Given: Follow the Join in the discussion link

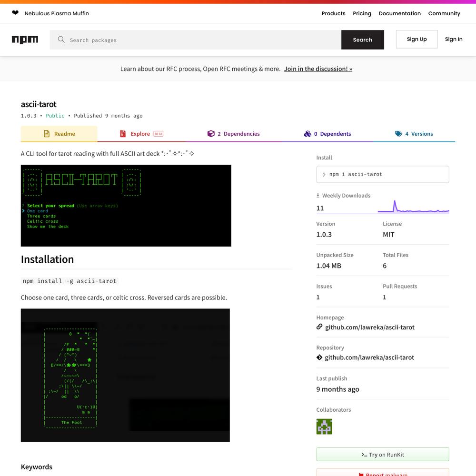Looking at the screenshot, I should click(x=318, y=69).
